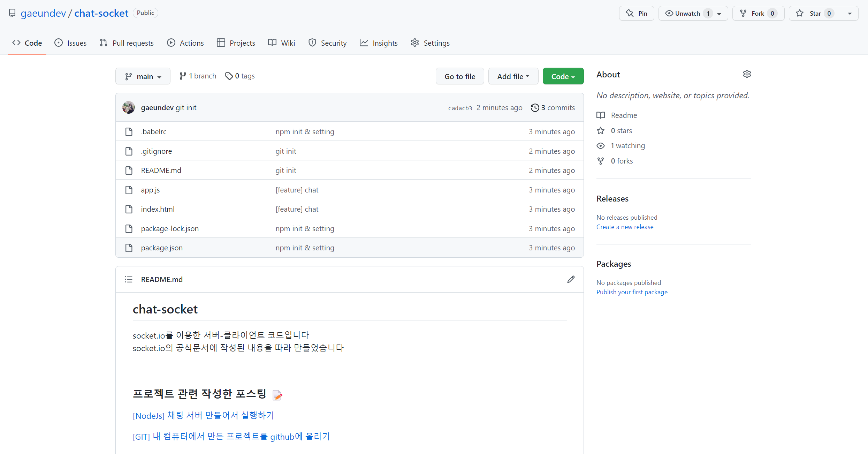Expand the Add file dropdown
Image resolution: width=868 pixels, height=454 pixels.
click(x=513, y=76)
